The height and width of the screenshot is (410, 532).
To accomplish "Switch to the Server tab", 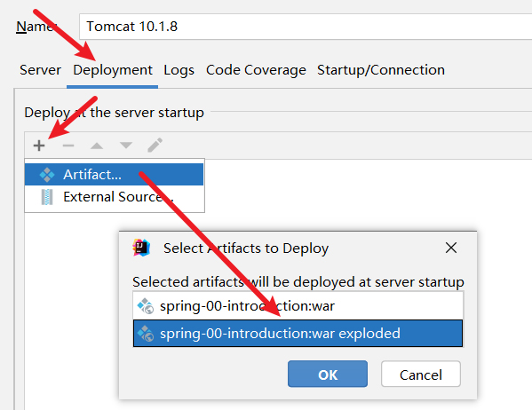I will (x=40, y=70).
